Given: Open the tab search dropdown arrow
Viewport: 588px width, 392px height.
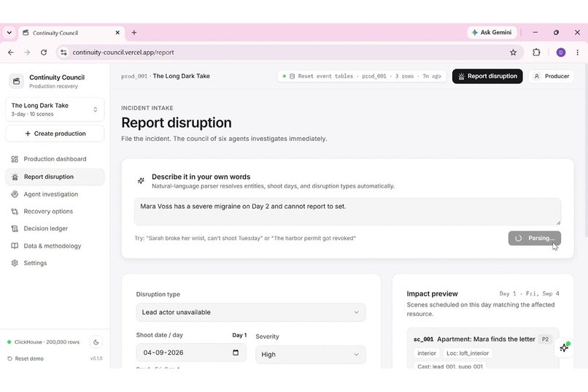Looking at the screenshot, I should point(9,33).
